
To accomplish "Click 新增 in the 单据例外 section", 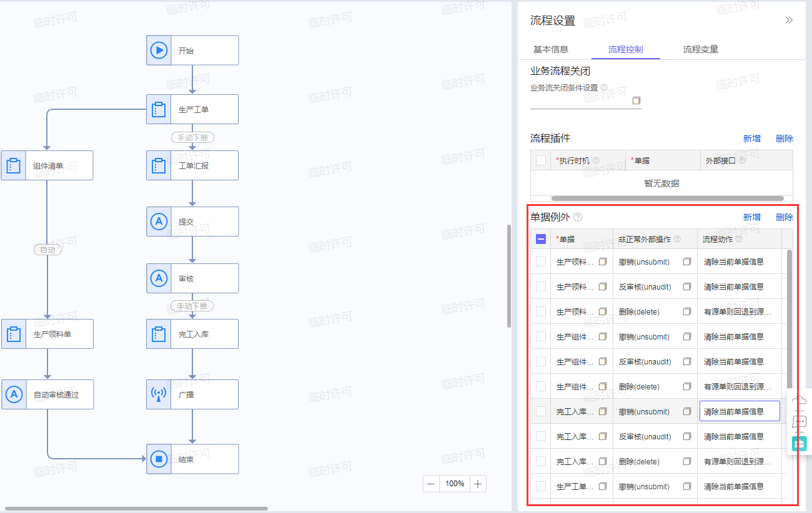I will click(x=751, y=217).
